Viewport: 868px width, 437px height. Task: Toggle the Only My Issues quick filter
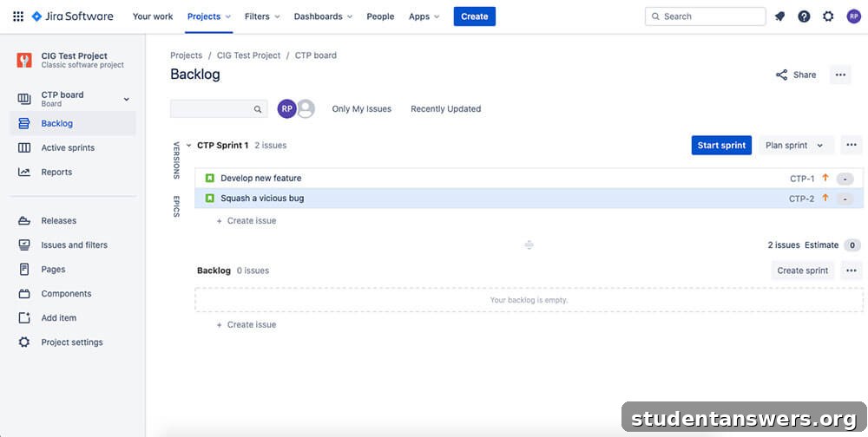click(361, 109)
